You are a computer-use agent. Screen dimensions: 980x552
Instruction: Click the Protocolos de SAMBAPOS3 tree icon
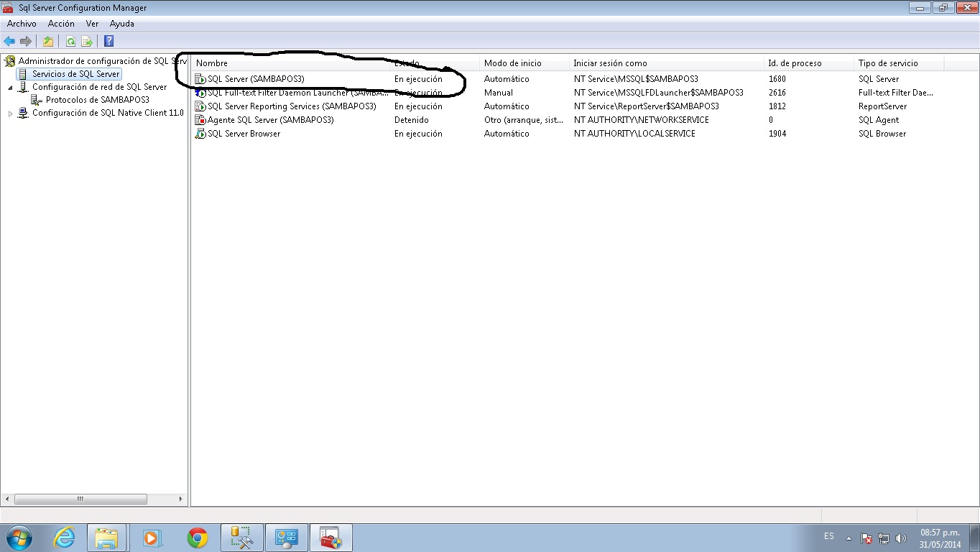(37, 100)
